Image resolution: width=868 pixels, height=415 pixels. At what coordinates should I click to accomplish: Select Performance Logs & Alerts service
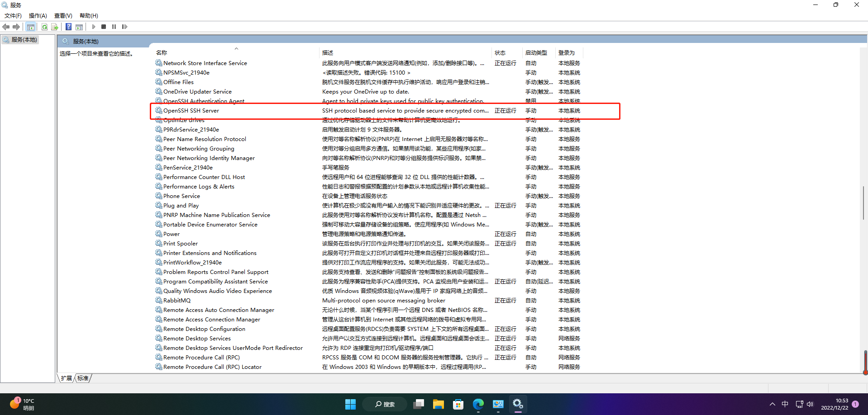[x=368, y=186]
